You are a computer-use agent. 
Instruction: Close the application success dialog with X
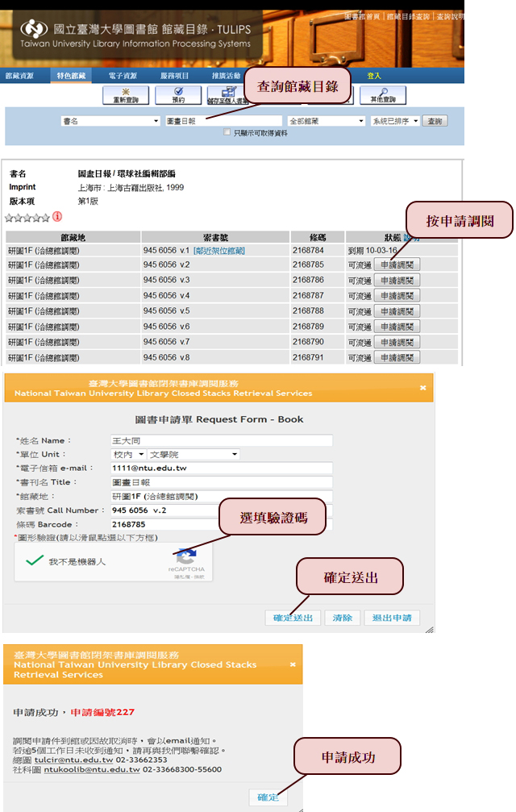pyautogui.click(x=293, y=664)
